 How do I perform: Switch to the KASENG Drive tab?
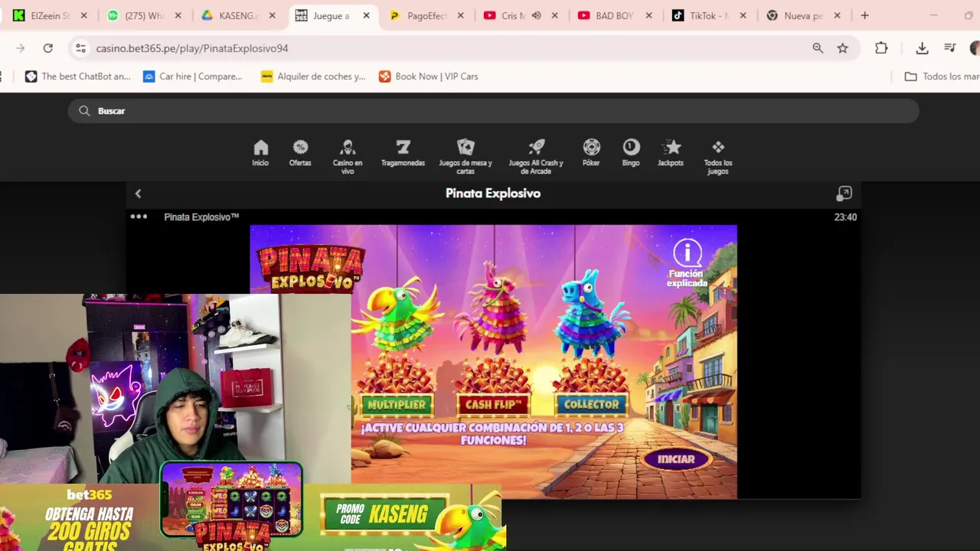[x=239, y=15]
